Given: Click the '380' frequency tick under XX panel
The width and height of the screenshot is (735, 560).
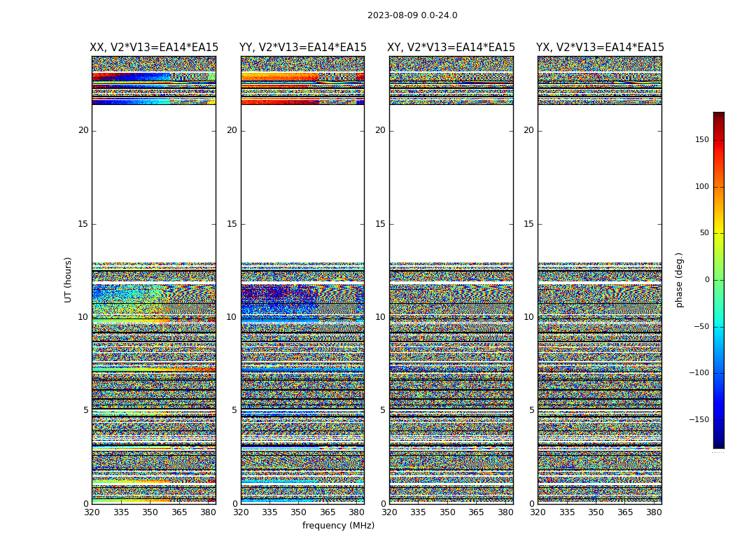Looking at the screenshot, I should click(x=208, y=512).
